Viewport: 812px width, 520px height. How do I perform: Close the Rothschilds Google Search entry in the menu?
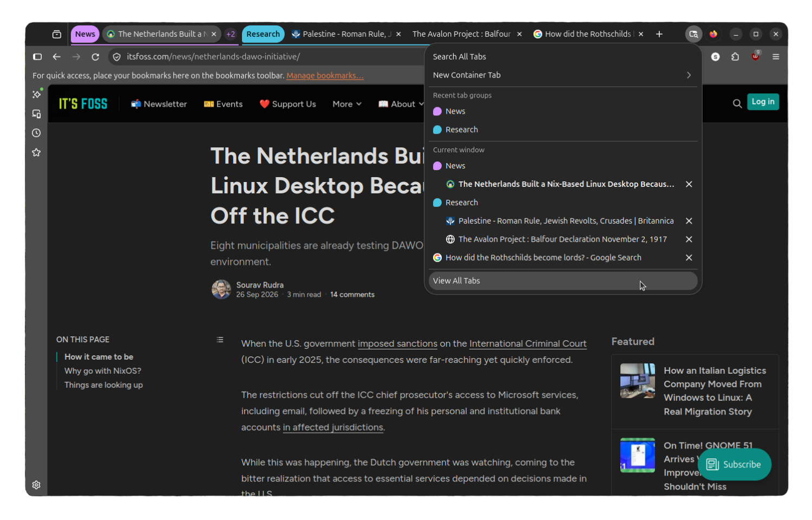[689, 258]
